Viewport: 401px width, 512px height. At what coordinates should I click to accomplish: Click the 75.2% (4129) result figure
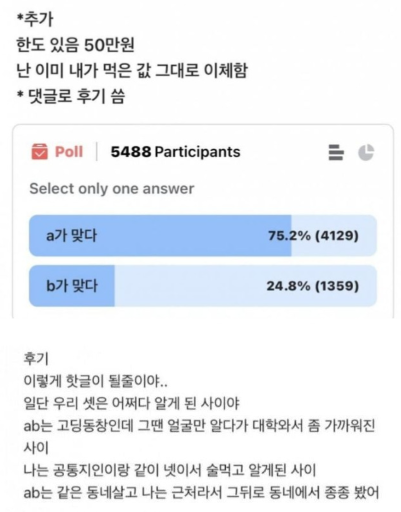(313, 236)
